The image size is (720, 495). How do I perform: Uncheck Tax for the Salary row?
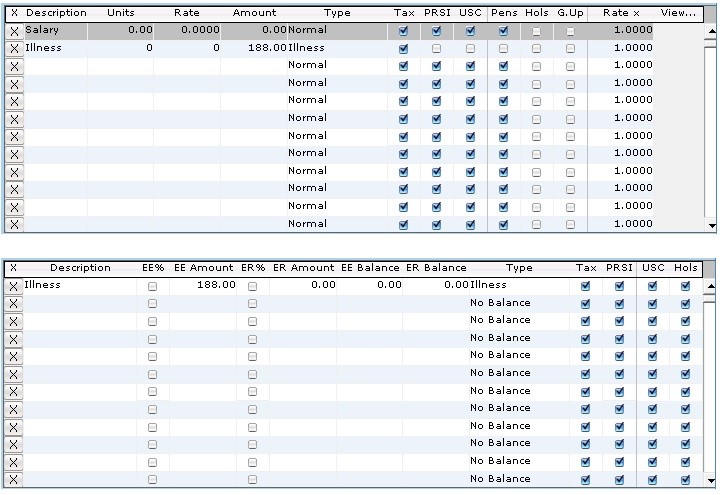[403, 31]
